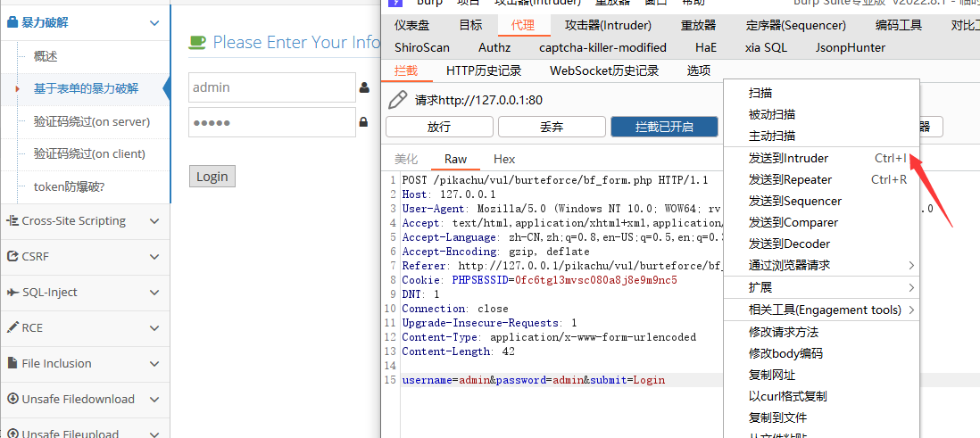Open 验证码绕过(on server) item
This screenshot has height=438, width=980.
point(92,121)
